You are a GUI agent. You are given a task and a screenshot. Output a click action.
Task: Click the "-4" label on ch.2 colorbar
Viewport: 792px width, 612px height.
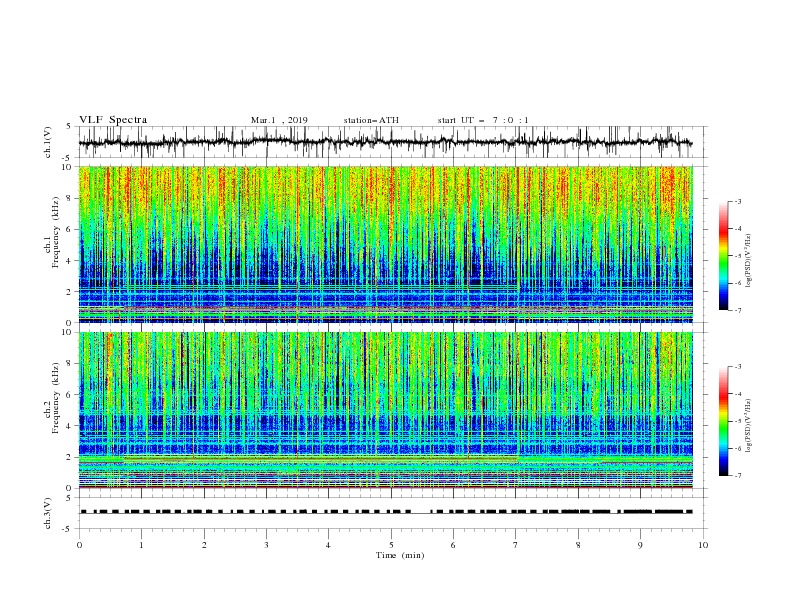tap(737, 394)
